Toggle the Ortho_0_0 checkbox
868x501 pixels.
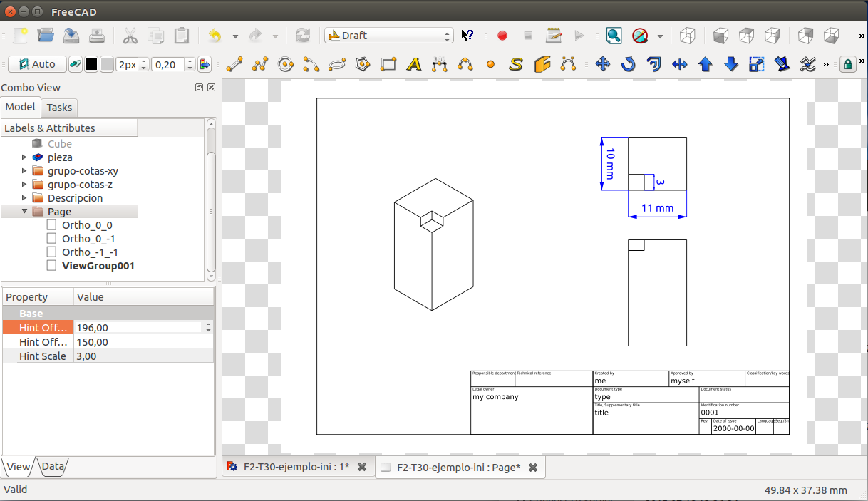pyautogui.click(x=51, y=225)
